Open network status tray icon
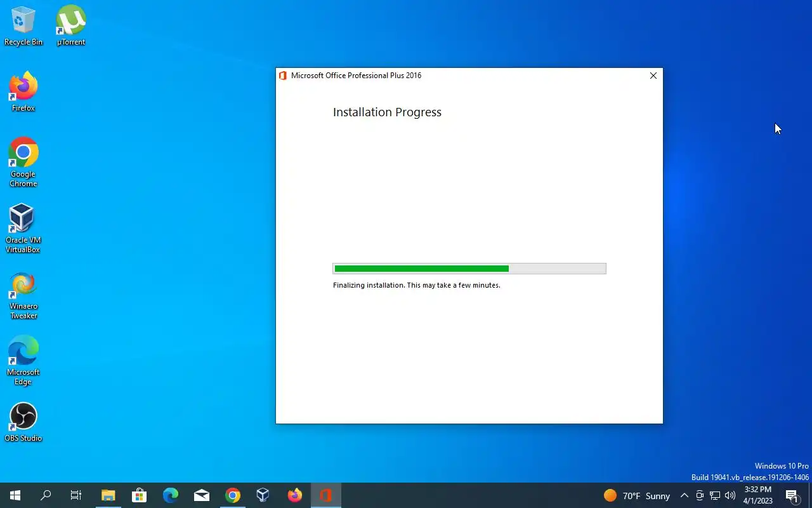This screenshot has height=508, width=812. (715, 495)
